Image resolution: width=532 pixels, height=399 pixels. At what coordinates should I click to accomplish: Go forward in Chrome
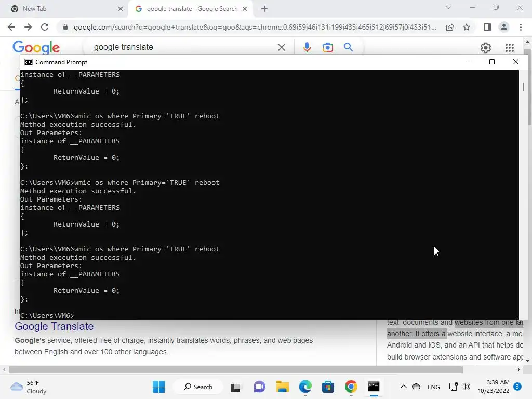click(x=28, y=27)
